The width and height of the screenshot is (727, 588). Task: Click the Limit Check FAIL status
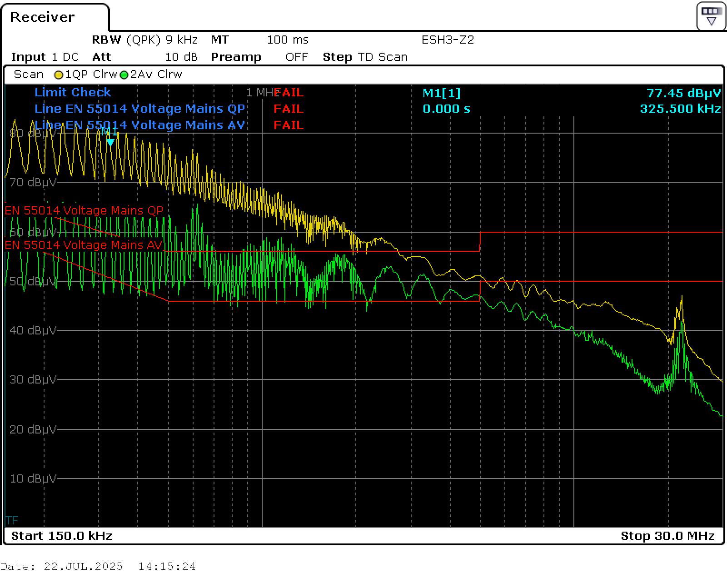pos(288,93)
